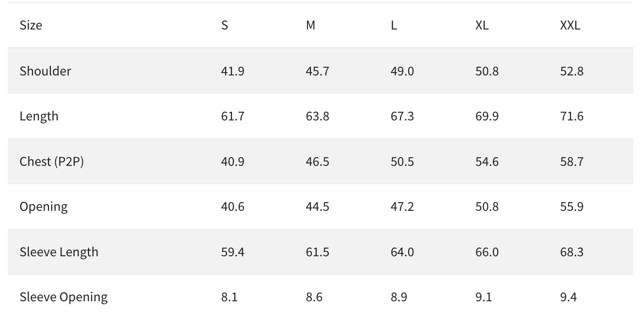Click the 41.9 shoulder value for S

pos(233,71)
